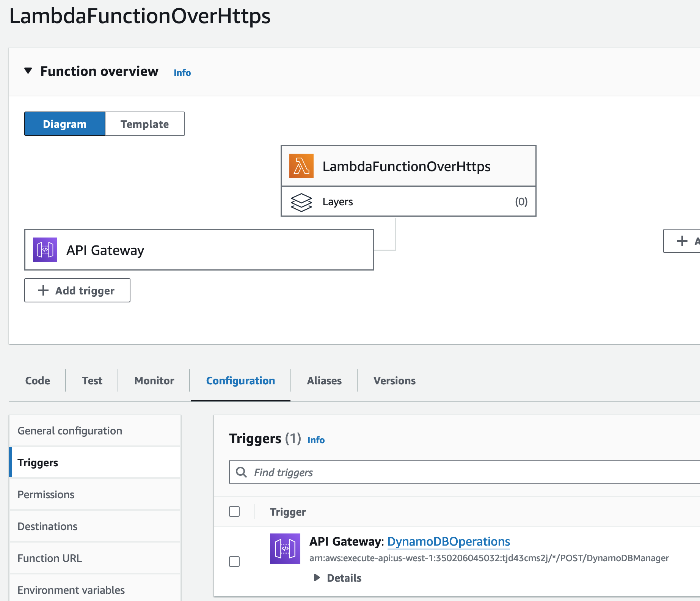Open Triggers Info link

pyautogui.click(x=316, y=440)
